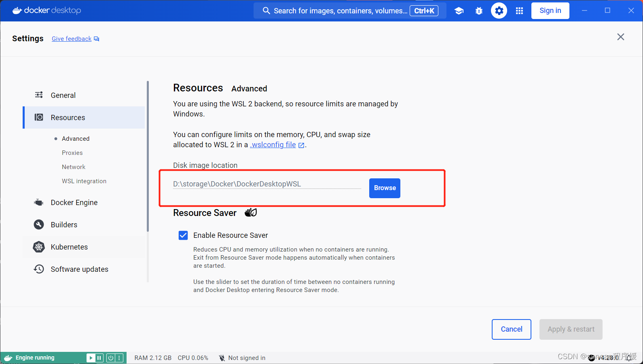The height and width of the screenshot is (364, 643).
Task: Click the Browse button
Action: (x=385, y=188)
